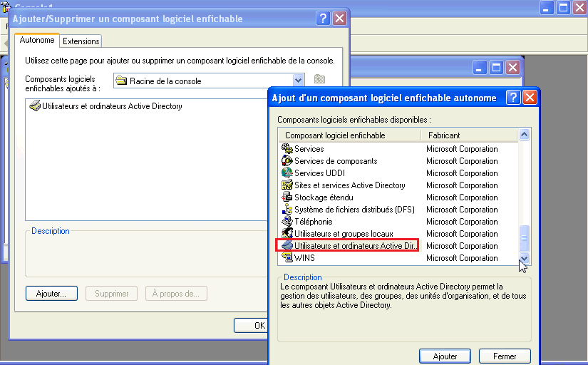588x365 pixels.
Task: Click the Composant logiciel enfichable column header
Action: coord(349,135)
